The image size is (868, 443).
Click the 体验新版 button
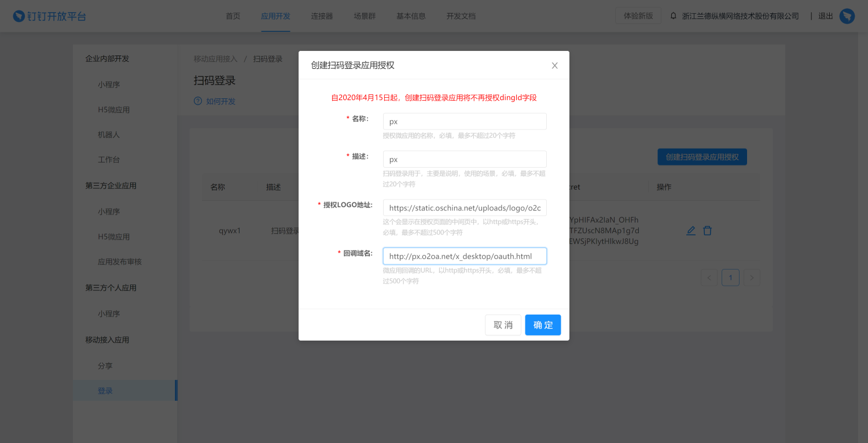(638, 16)
